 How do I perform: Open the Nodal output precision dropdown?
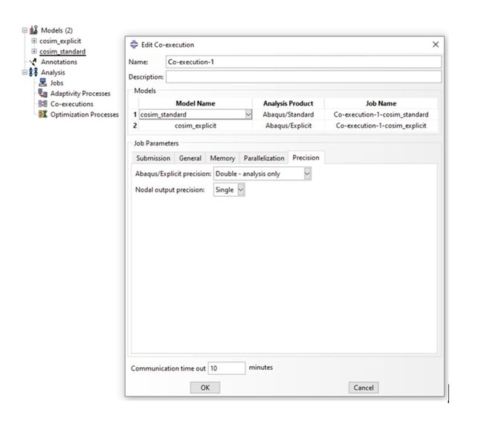coord(241,190)
